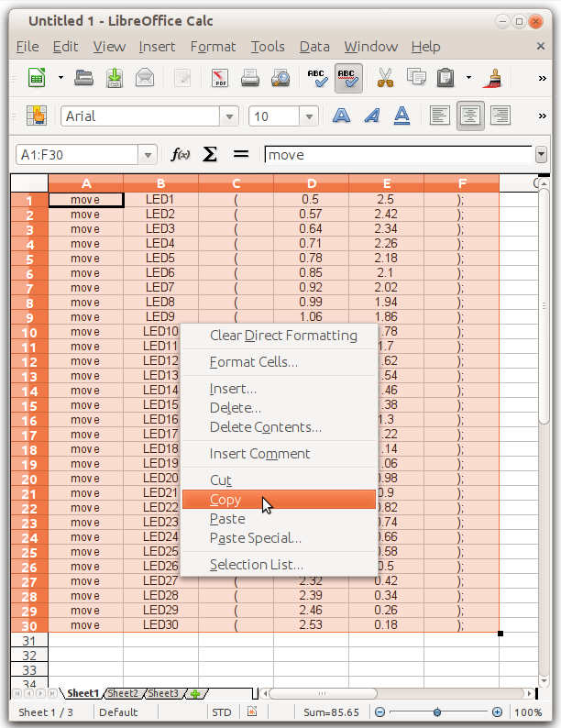Open the New document dropdown arrow
Image resolution: width=561 pixels, height=728 pixels.
point(60,78)
